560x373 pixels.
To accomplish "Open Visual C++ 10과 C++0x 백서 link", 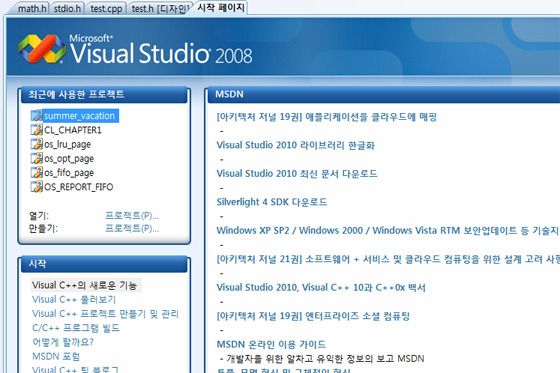I will [x=321, y=288].
